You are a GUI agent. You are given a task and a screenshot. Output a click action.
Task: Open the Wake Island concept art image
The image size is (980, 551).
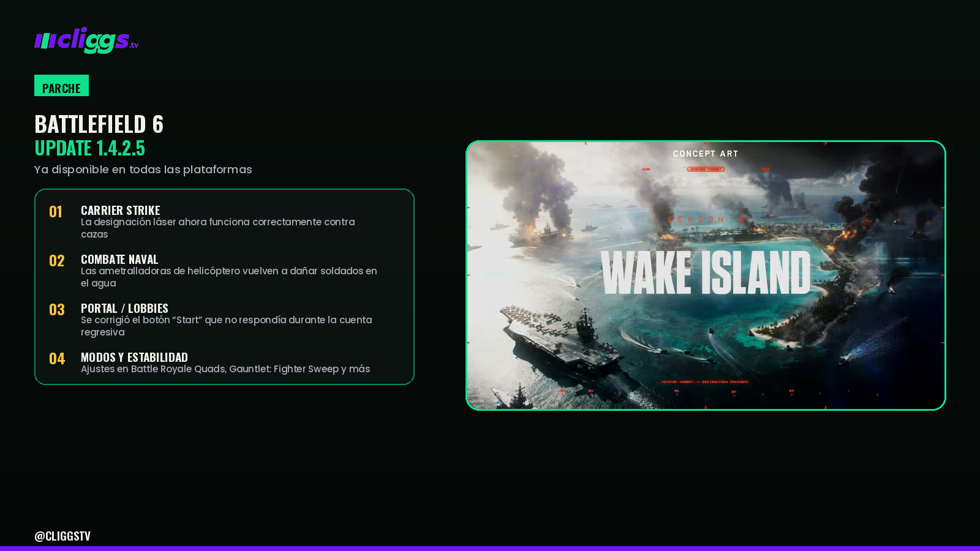click(x=706, y=275)
